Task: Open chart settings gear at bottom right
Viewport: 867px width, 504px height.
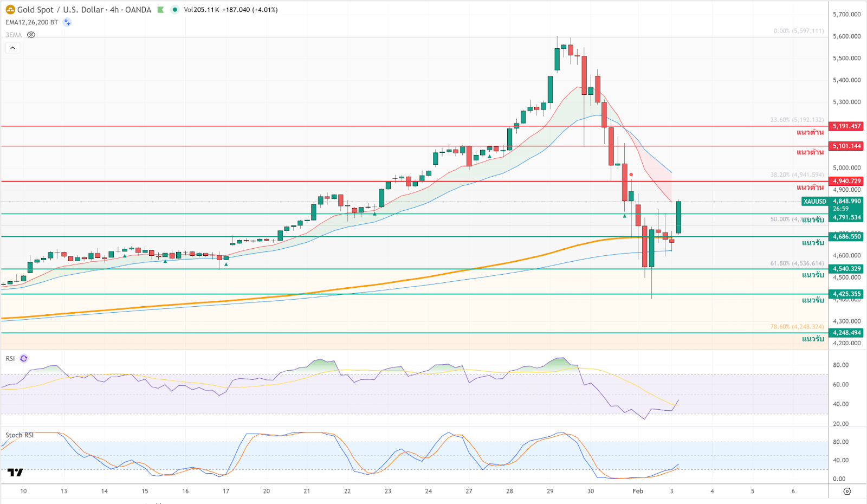Action: (847, 491)
